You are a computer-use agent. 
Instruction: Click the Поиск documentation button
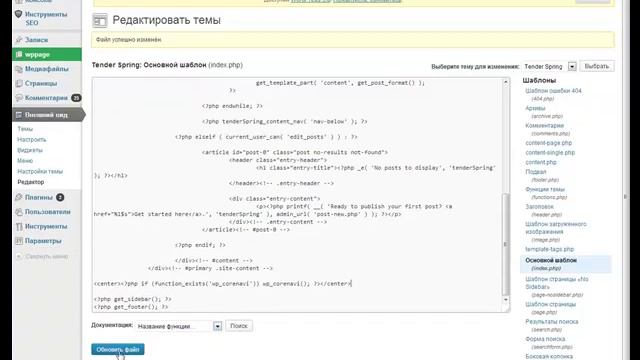tap(239, 326)
